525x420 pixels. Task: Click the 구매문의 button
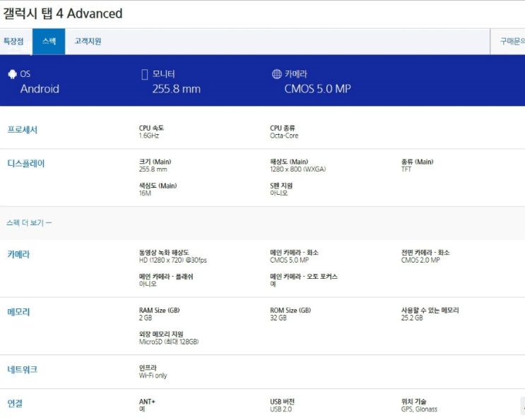point(507,42)
